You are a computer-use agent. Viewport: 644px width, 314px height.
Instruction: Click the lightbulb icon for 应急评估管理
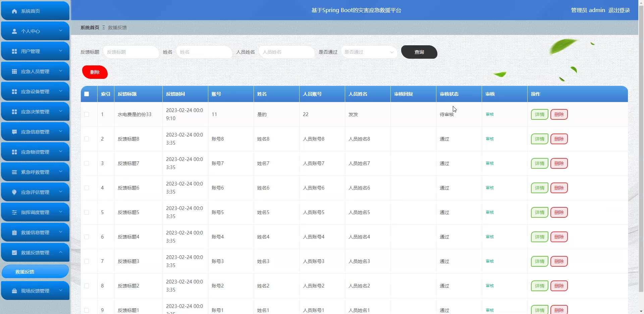(14, 192)
